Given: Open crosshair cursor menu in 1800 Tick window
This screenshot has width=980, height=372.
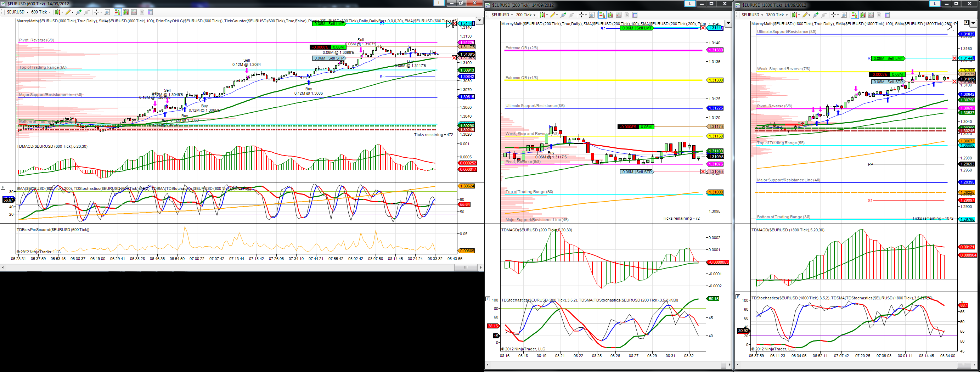Looking at the screenshot, I should pyautogui.click(x=834, y=15).
